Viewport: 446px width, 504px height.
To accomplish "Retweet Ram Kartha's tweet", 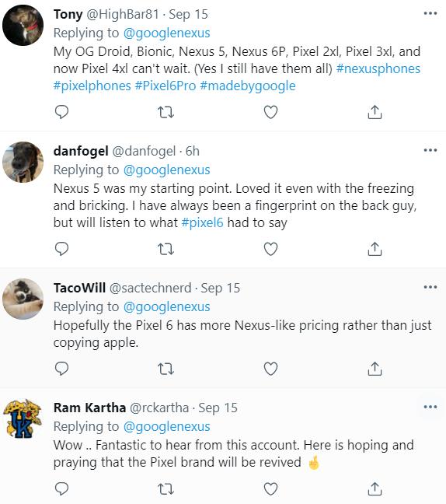I will (x=166, y=489).
